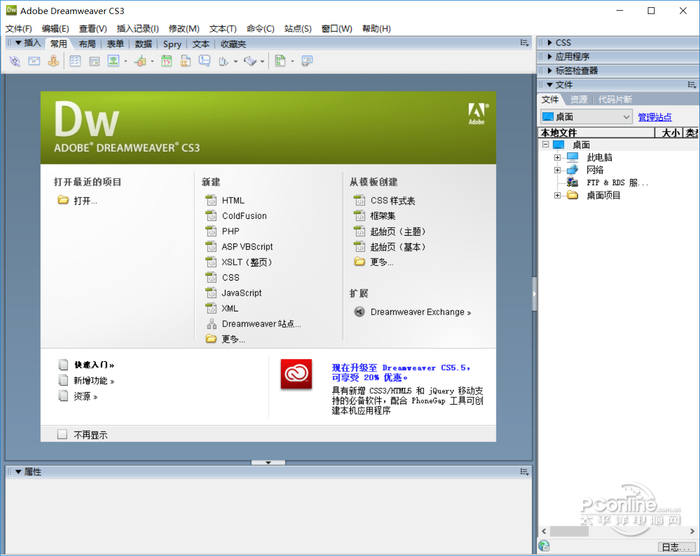Collapse the 桌面 root tree node

[x=546, y=144]
